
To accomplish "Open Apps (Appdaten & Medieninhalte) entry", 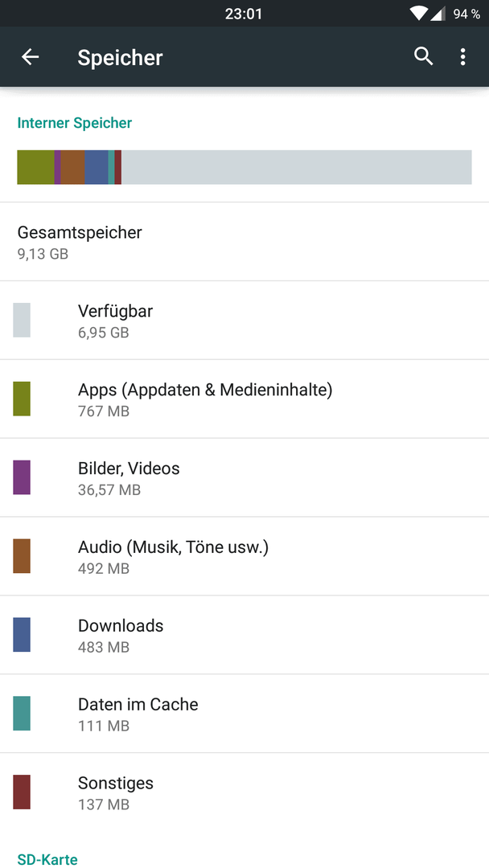I will click(x=244, y=399).
